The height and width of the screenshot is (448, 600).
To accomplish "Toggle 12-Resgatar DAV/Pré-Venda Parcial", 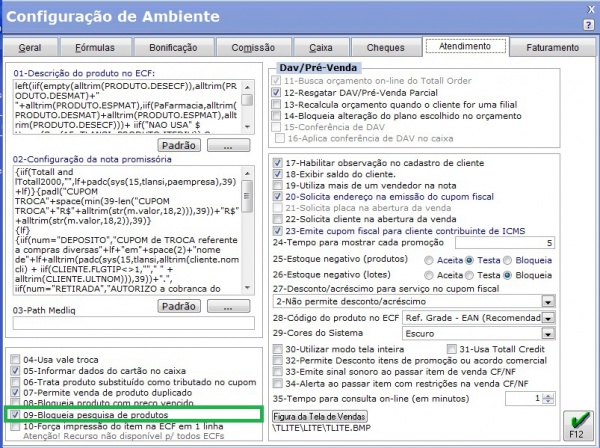I will click(276, 93).
